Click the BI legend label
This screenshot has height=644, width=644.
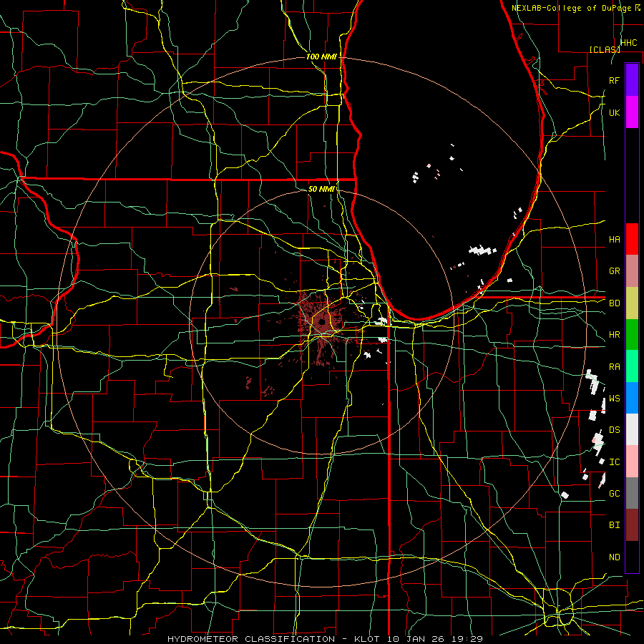pos(615,525)
